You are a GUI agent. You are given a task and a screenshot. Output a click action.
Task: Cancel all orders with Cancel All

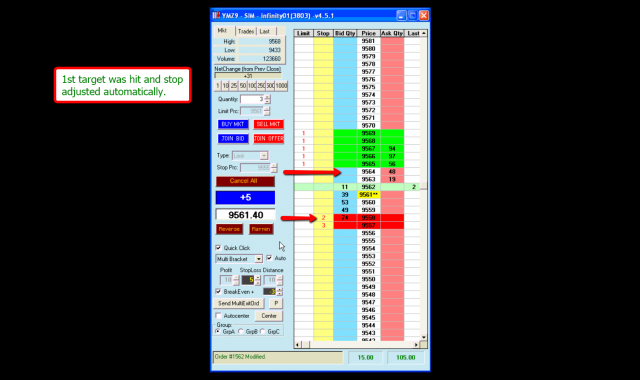click(x=245, y=181)
